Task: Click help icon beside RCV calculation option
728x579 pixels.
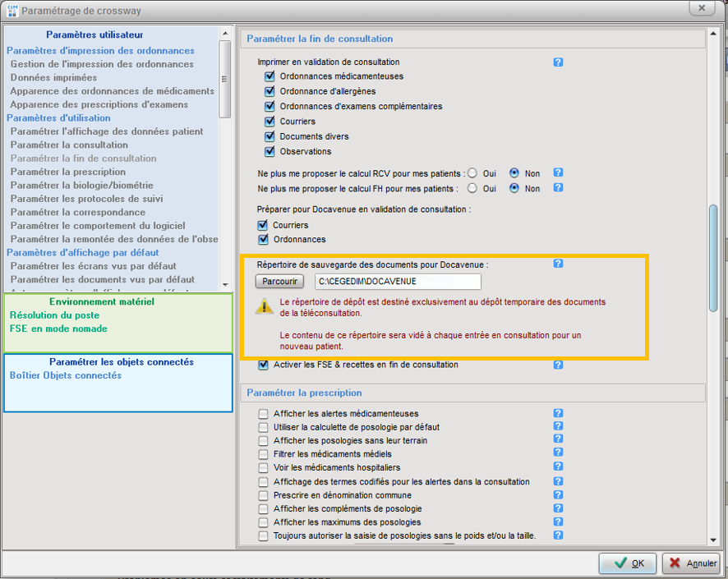Action: 558,173
